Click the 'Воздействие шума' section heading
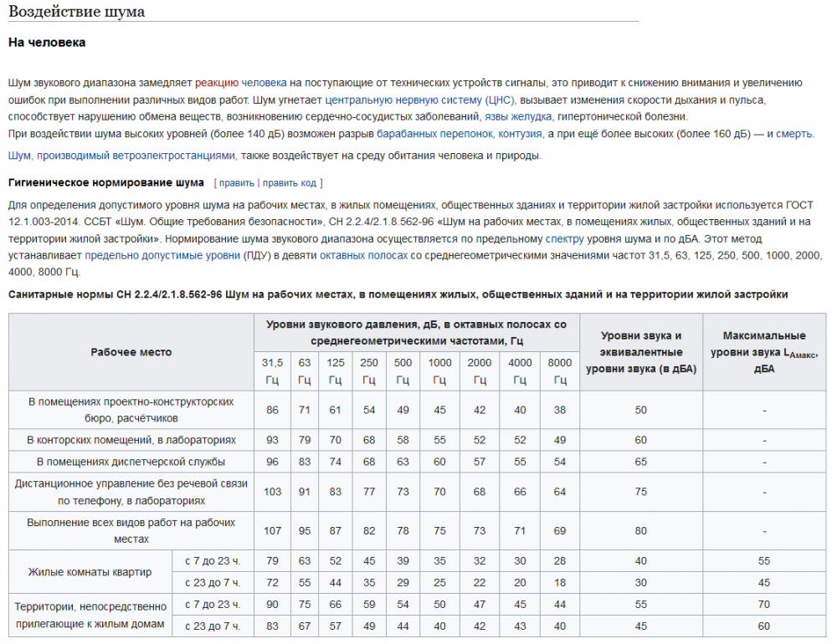The image size is (837, 644). point(77,12)
